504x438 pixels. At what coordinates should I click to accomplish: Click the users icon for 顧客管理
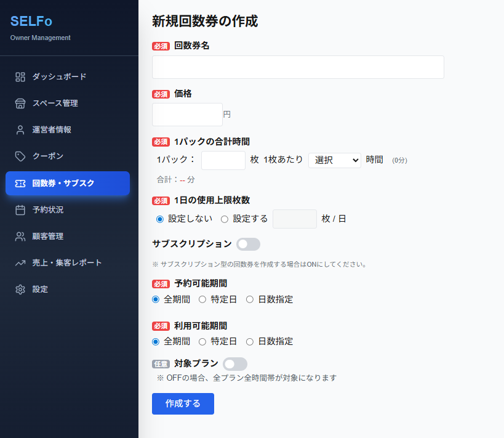coord(20,237)
